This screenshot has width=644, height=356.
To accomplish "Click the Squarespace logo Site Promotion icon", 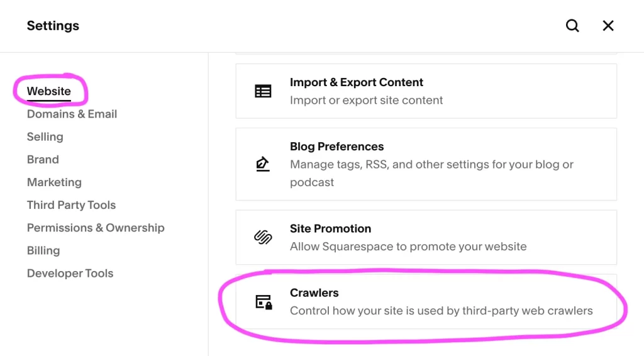I will (263, 238).
